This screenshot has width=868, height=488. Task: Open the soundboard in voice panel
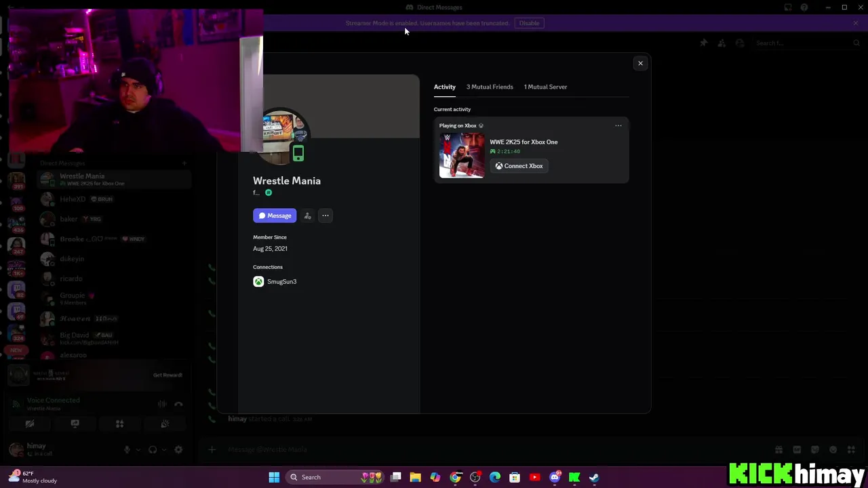point(165,424)
